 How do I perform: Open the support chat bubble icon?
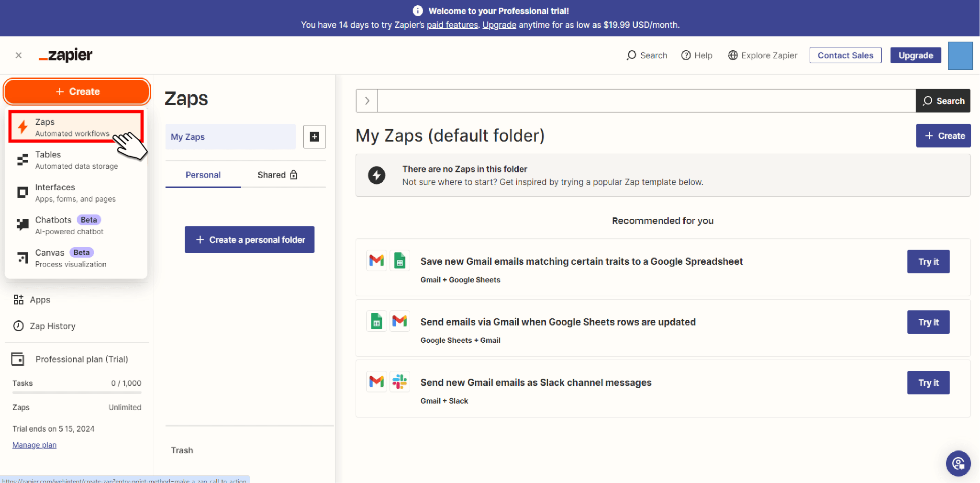click(958, 463)
